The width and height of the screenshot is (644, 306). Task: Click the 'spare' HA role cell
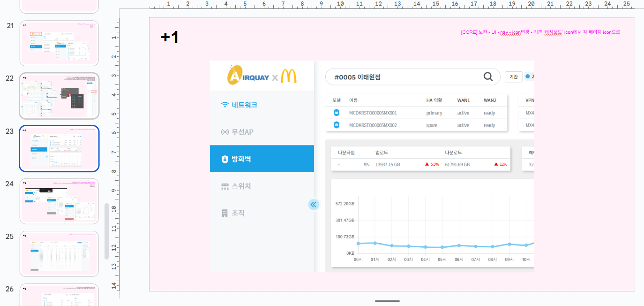pyautogui.click(x=432, y=125)
